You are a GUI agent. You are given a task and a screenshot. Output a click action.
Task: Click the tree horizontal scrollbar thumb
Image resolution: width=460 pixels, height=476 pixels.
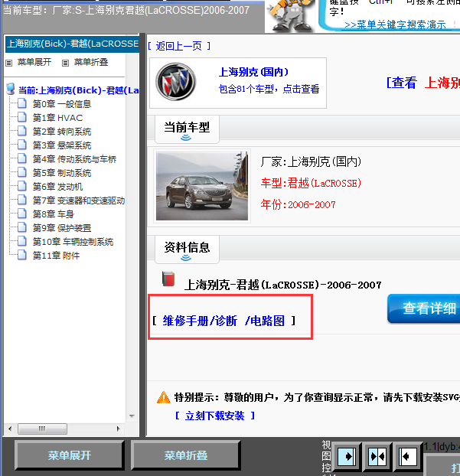(x=43, y=429)
